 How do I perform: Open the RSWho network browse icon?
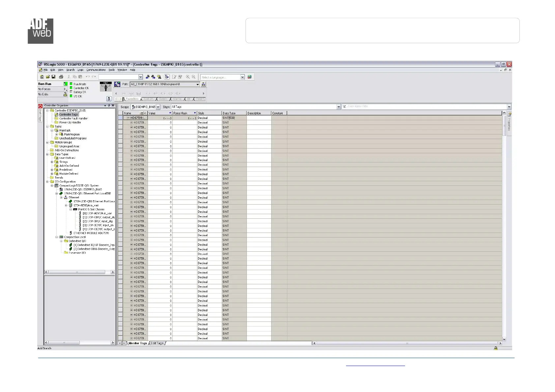pos(203,84)
